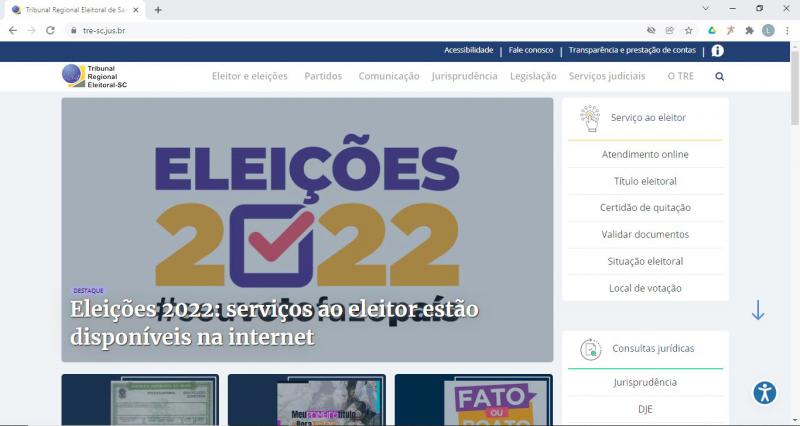This screenshot has width=800, height=426.
Task: Click the Acessibilidade link
Action: (468, 50)
